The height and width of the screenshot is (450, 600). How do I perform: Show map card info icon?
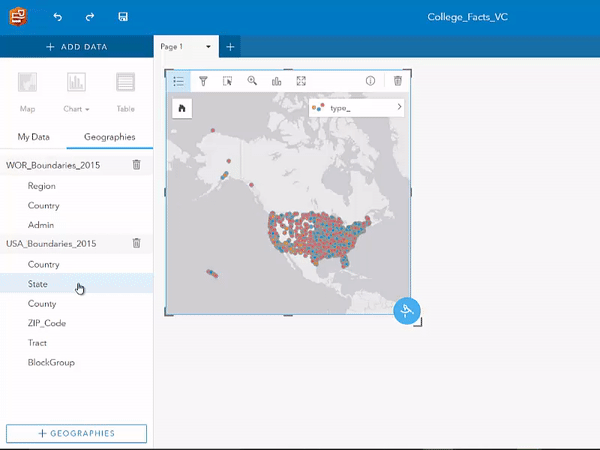[370, 81]
